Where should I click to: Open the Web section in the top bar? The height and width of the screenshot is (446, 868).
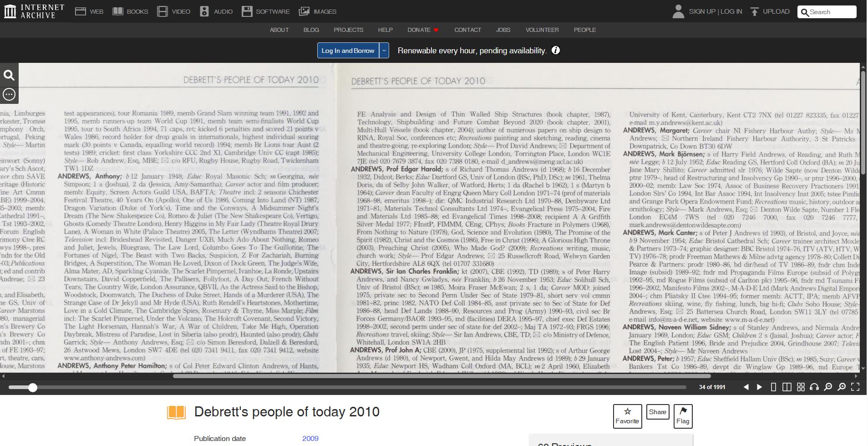(x=89, y=11)
